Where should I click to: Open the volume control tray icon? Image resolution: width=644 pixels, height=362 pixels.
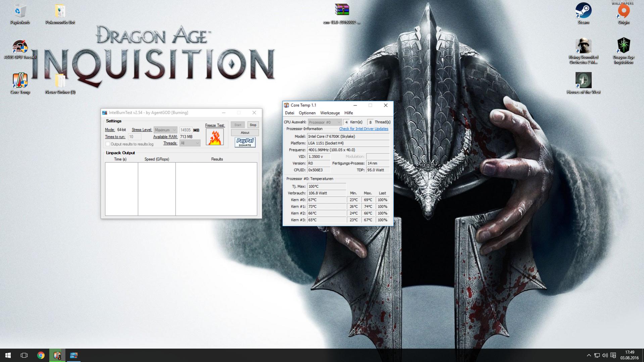(605, 355)
